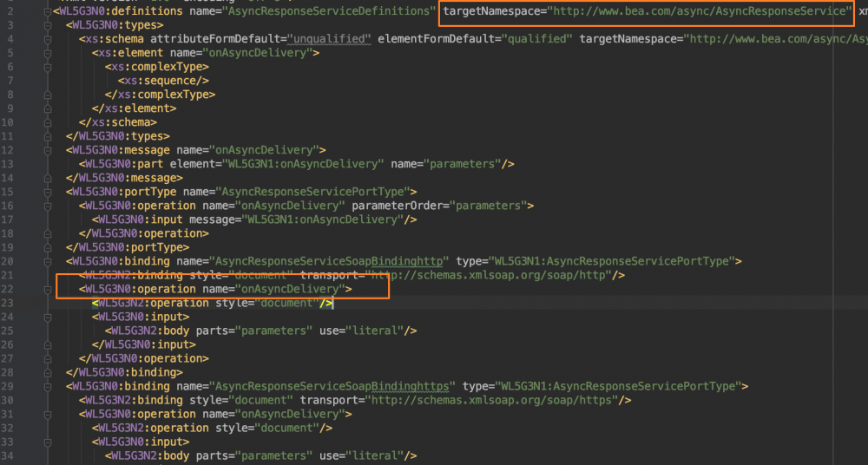Toggle fold marker at closing operation line 27
Screen dimensions: 868x465
[48, 358]
